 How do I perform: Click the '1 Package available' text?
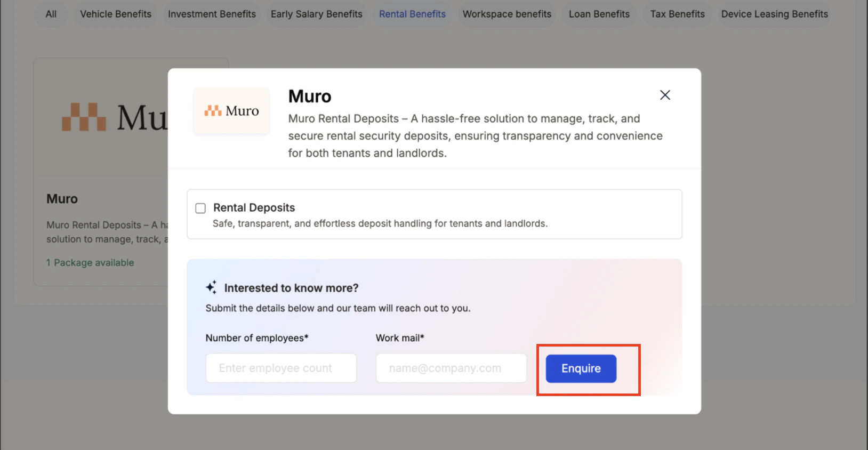[90, 262]
